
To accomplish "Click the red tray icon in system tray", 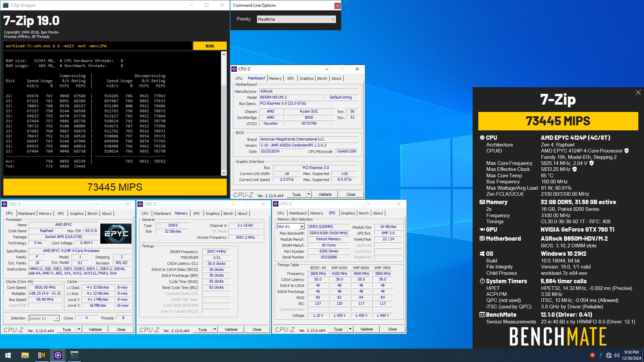I will [592, 355].
